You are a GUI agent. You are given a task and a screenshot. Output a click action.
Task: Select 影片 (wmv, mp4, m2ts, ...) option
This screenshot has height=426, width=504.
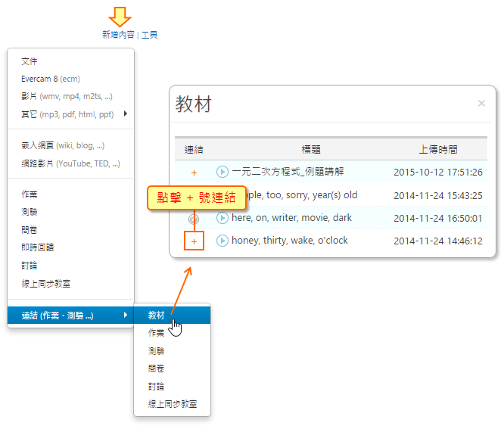coord(67,97)
